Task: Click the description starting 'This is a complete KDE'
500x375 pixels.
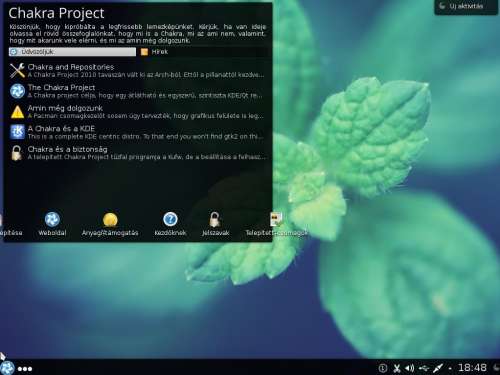Action: (146, 137)
